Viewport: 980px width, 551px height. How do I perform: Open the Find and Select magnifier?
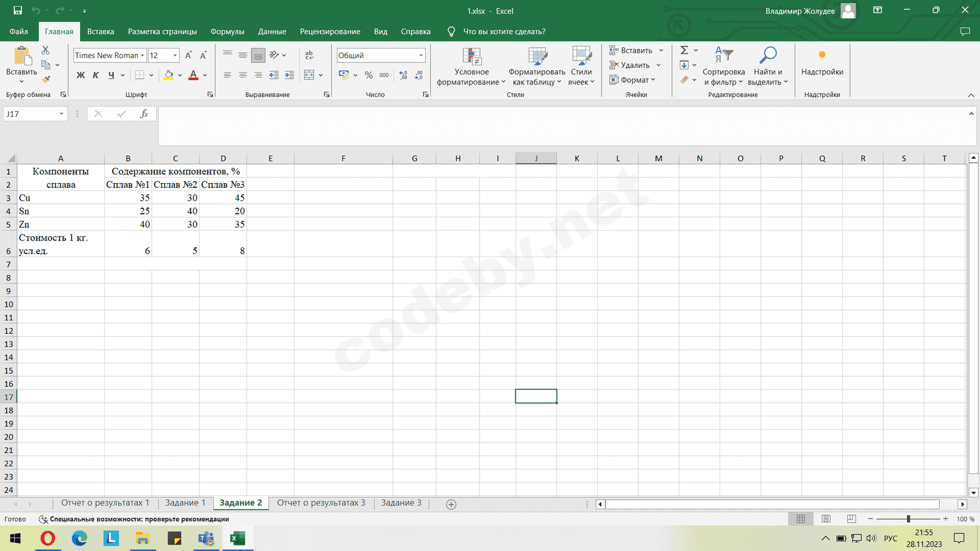[x=767, y=56]
